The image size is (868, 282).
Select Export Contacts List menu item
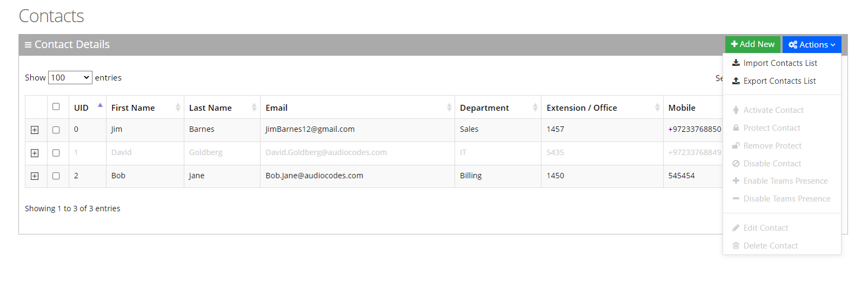pos(779,81)
